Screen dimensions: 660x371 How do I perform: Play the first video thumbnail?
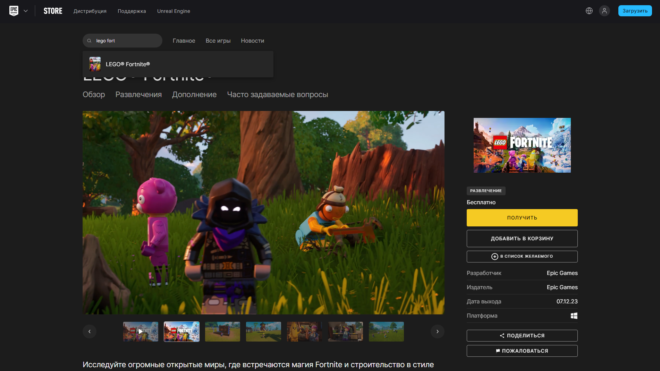point(141,331)
